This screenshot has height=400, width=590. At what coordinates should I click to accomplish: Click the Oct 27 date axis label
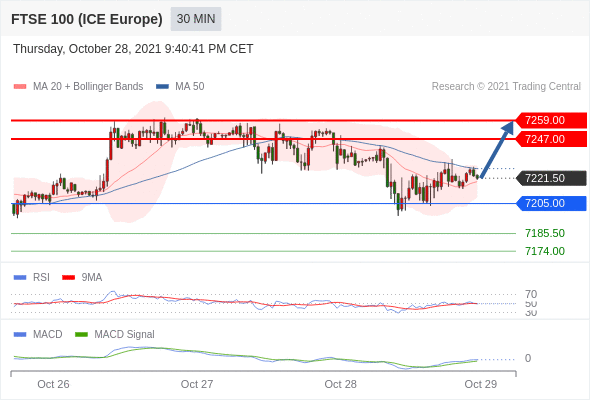click(197, 384)
